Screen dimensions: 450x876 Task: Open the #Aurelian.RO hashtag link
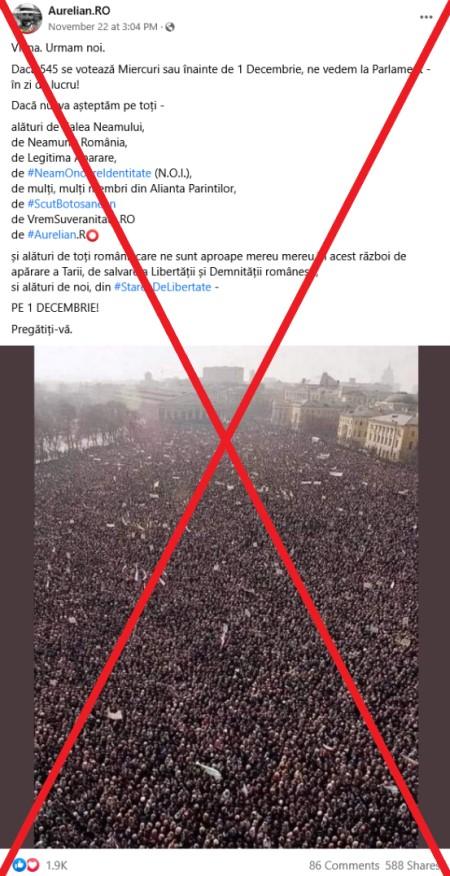56,235
